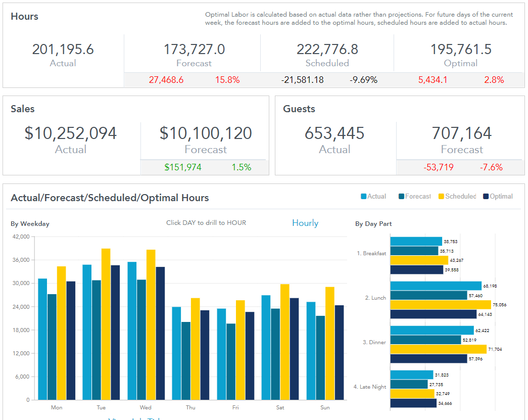The width and height of the screenshot is (528, 420).
Task: Click Breakfast Actual bar labeled 38,753
Action: click(416, 241)
